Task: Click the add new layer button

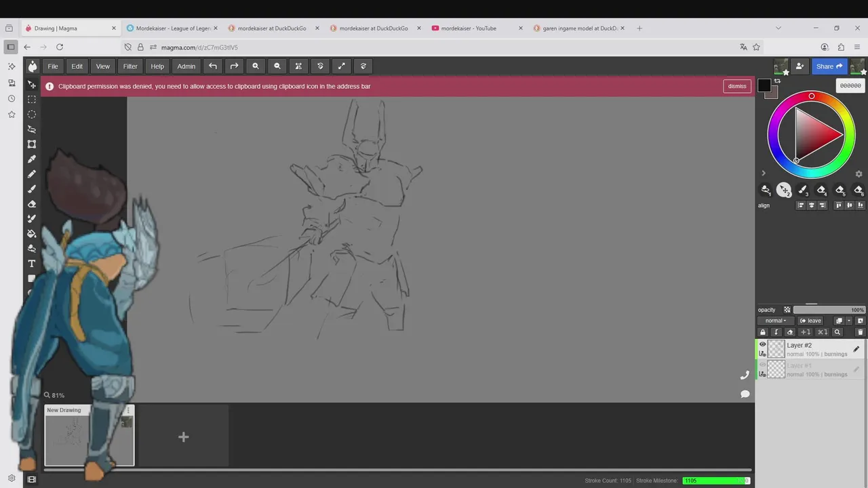Action: click(x=839, y=321)
